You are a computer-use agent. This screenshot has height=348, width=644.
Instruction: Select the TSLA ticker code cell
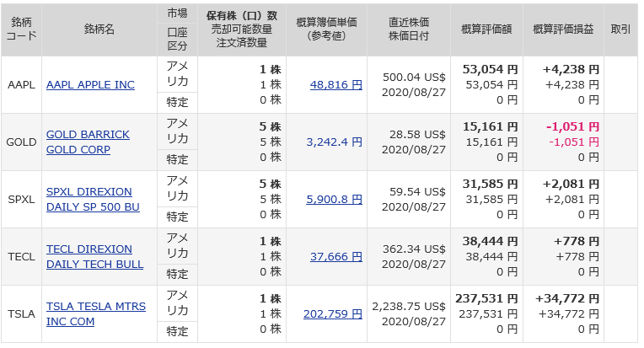coord(21,313)
